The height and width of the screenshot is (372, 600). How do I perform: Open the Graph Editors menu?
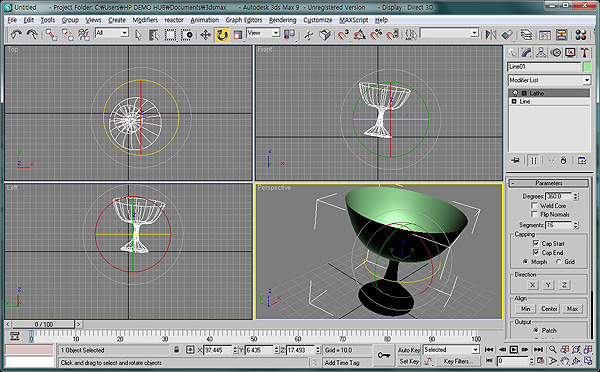(x=244, y=20)
